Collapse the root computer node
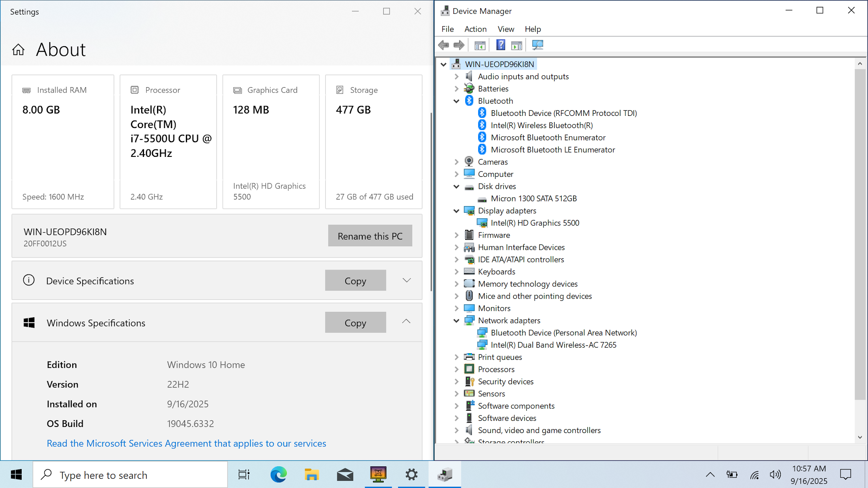This screenshot has height=488, width=868. click(x=443, y=64)
